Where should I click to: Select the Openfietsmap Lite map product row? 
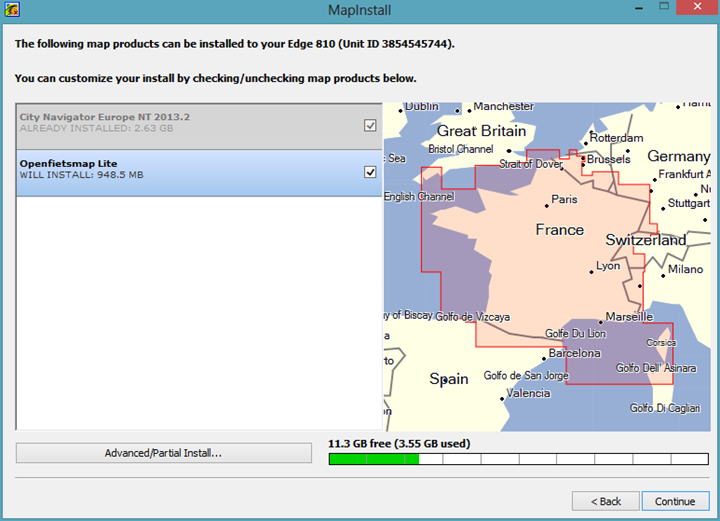click(199, 173)
